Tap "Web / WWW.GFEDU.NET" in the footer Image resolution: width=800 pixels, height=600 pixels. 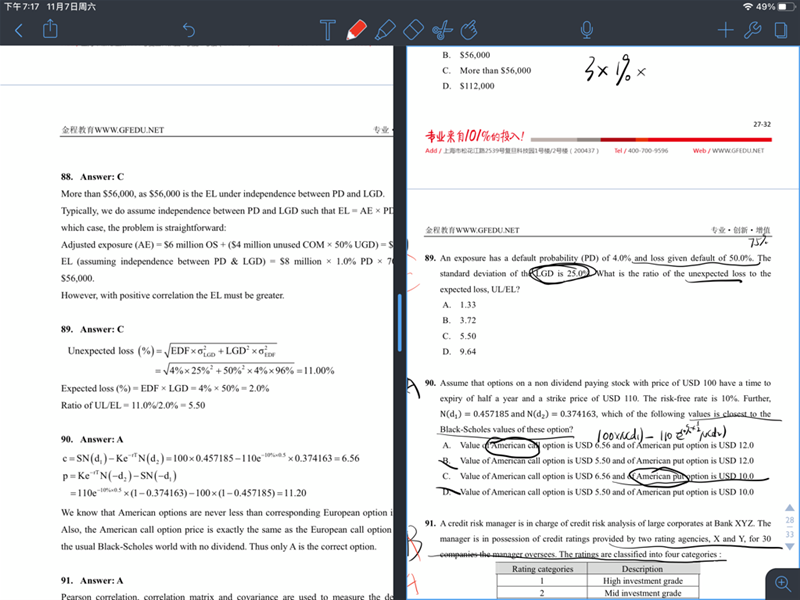(x=729, y=151)
